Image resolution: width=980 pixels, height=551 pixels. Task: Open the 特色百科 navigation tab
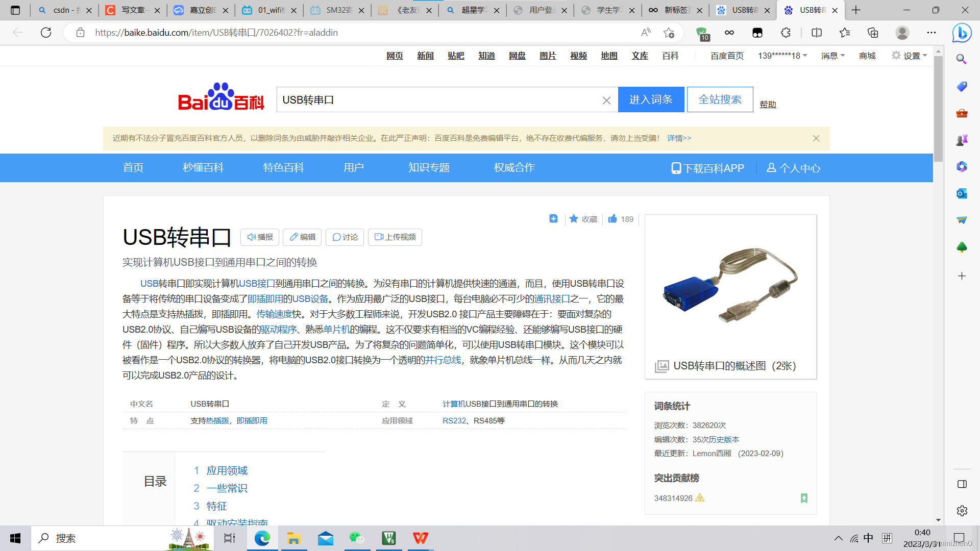[283, 168]
